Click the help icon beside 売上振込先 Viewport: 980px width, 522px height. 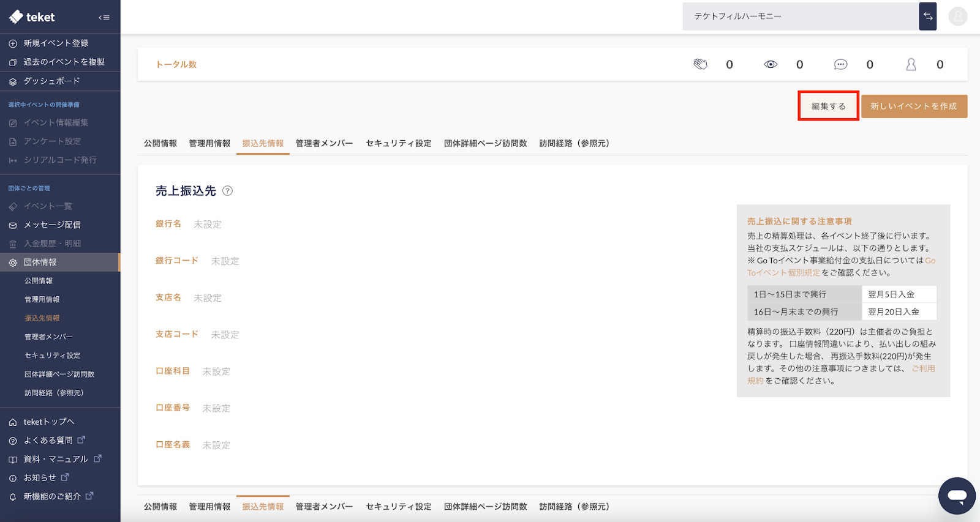[x=227, y=191]
